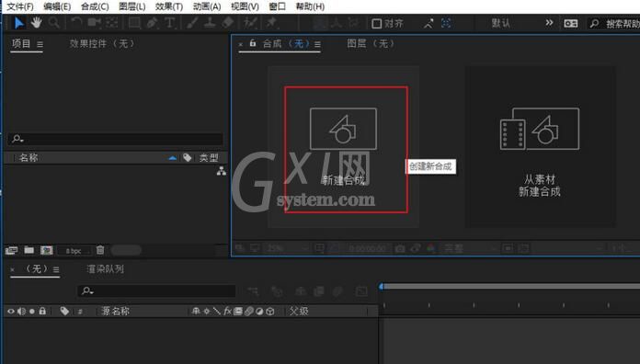
Task: Click the snapshot camera icon in viewer
Action: (x=400, y=248)
